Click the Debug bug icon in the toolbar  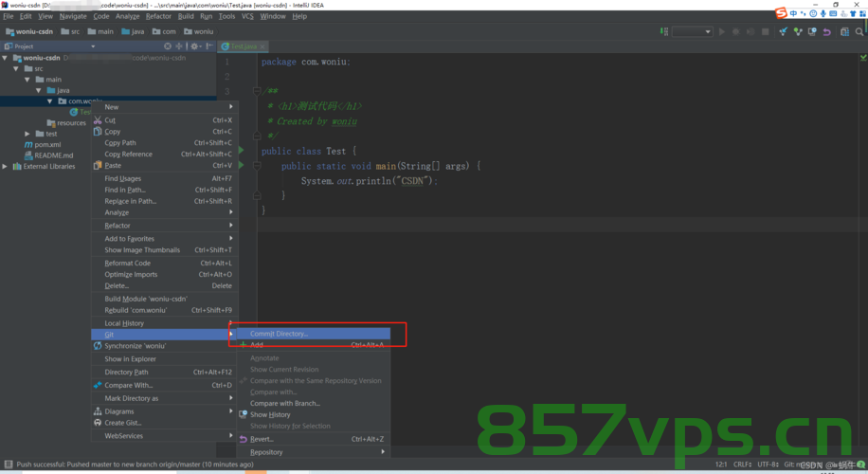point(735,31)
